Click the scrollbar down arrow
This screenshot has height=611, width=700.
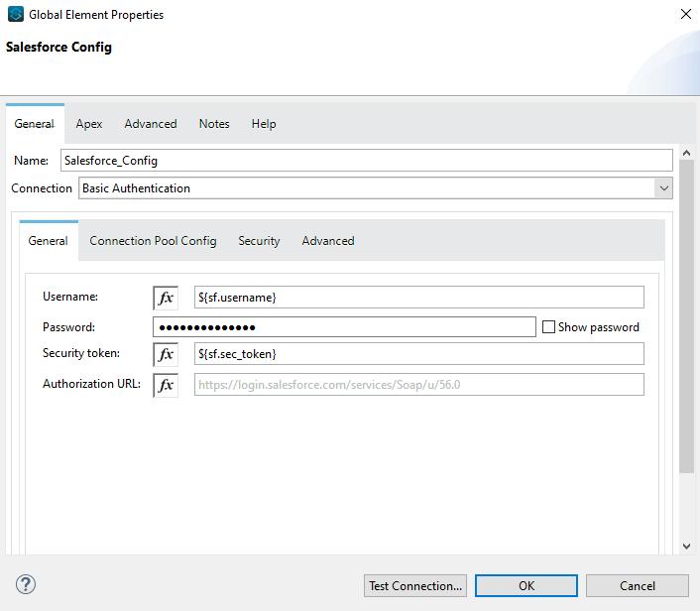(x=686, y=546)
